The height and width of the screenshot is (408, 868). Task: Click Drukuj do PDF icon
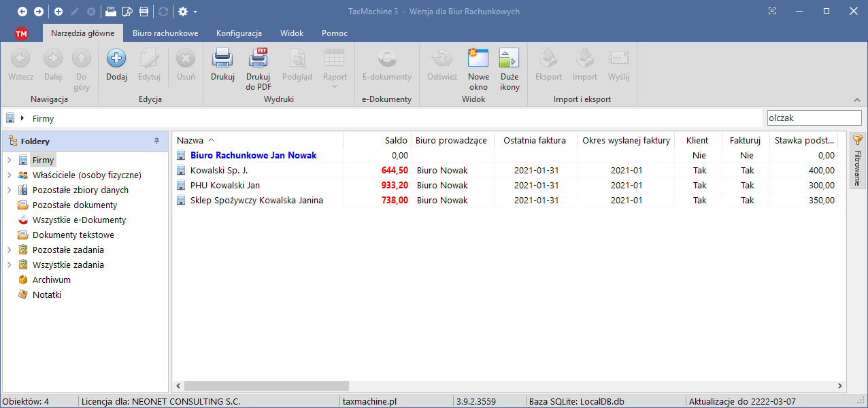point(258,58)
